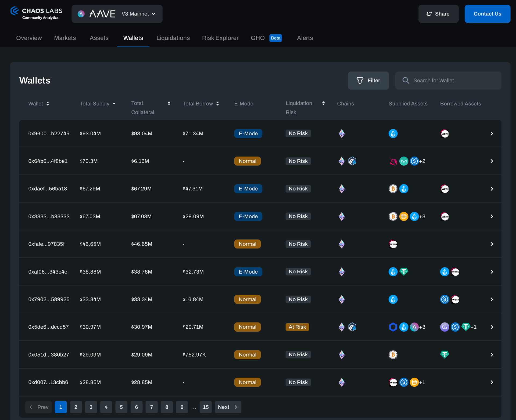
Task: Click DAI supplied asset icon in 0xd007...13cbb6 row
Action: 414,382
